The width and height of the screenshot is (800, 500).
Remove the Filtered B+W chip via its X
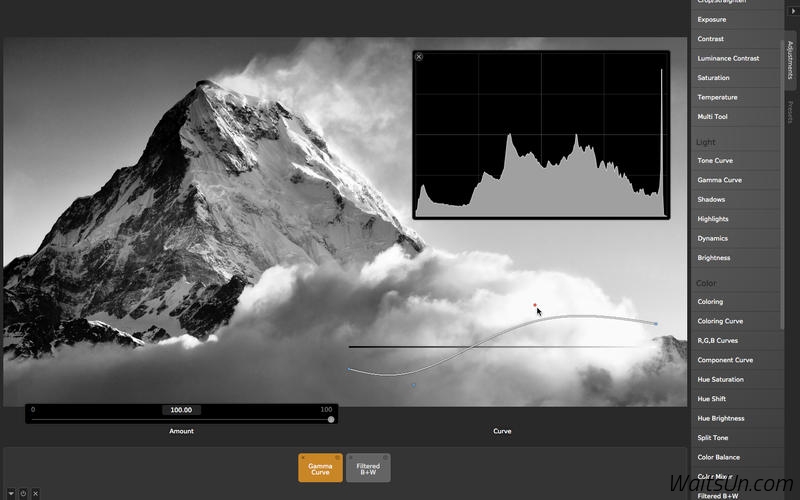(351, 458)
